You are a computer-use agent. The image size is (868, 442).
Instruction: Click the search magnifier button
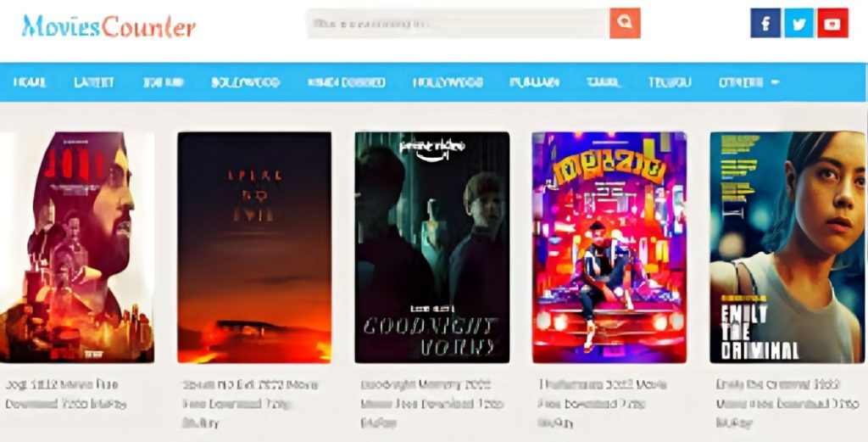click(625, 23)
